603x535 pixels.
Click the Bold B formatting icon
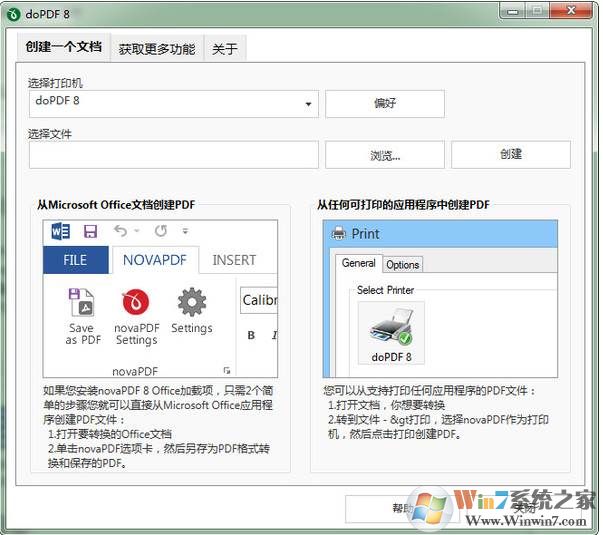[x=251, y=335]
